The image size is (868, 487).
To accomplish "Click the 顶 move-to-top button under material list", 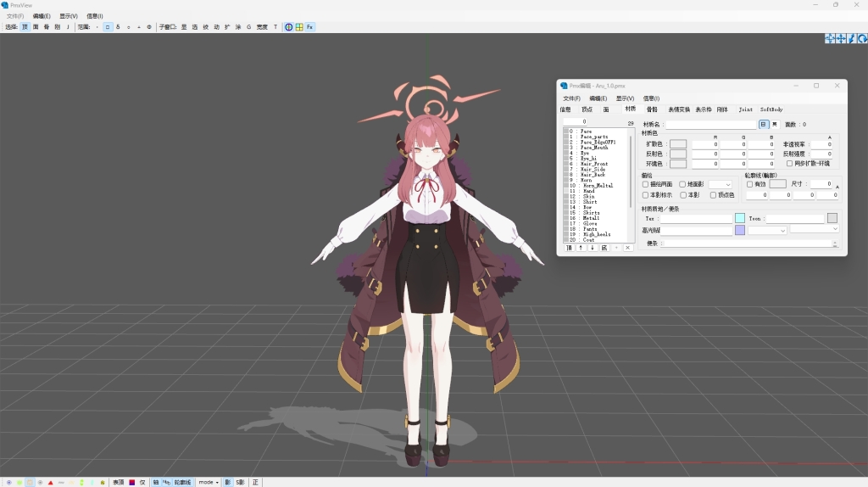I will coord(569,248).
